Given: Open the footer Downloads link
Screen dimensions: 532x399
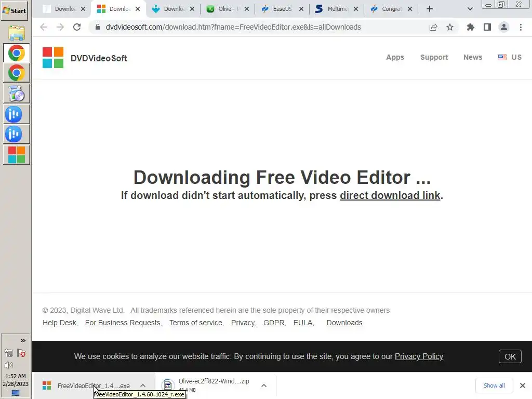Looking at the screenshot, I should [x=344, y=323].
